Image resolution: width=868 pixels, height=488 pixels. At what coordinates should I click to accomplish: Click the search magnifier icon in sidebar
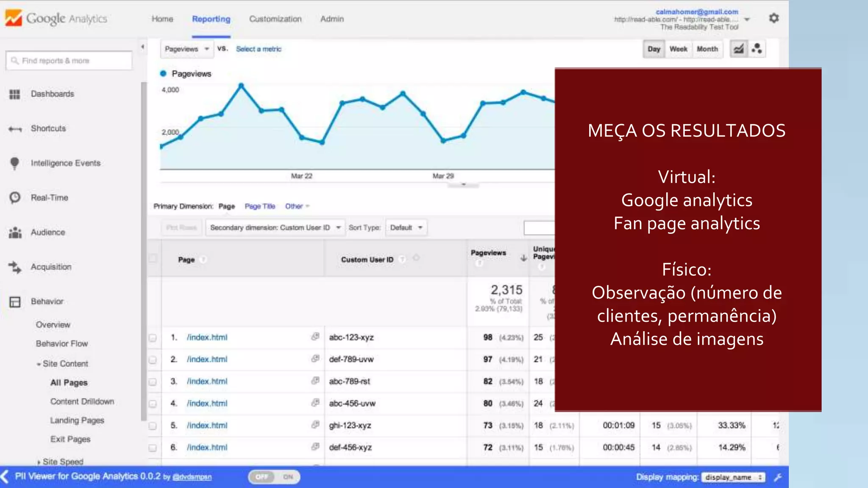pos(14,61)
